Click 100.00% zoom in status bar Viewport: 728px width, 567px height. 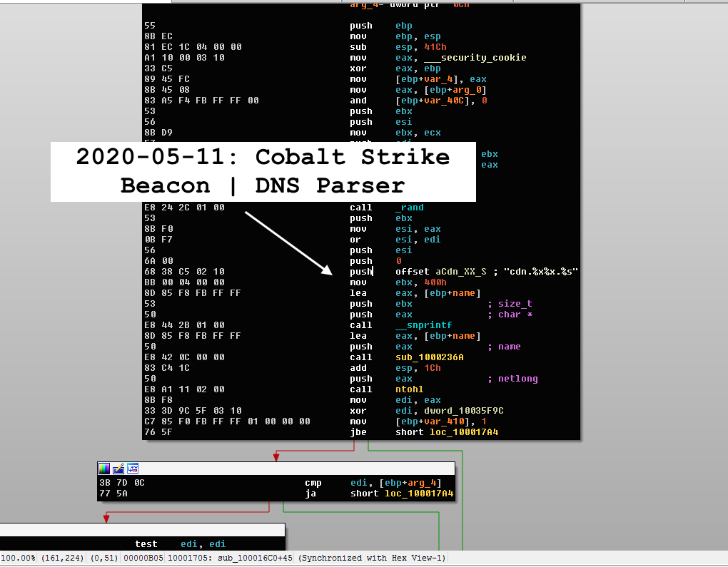click(x=18, y=558)
